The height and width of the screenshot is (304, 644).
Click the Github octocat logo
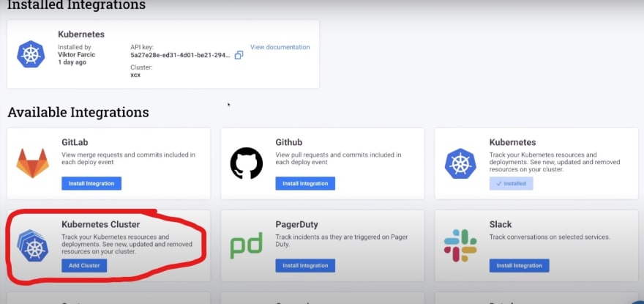247,163
